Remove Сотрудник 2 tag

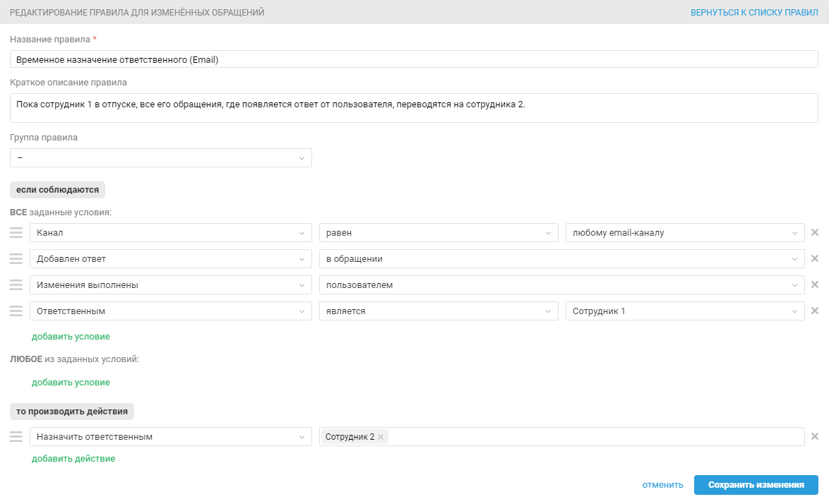[381, 437]
